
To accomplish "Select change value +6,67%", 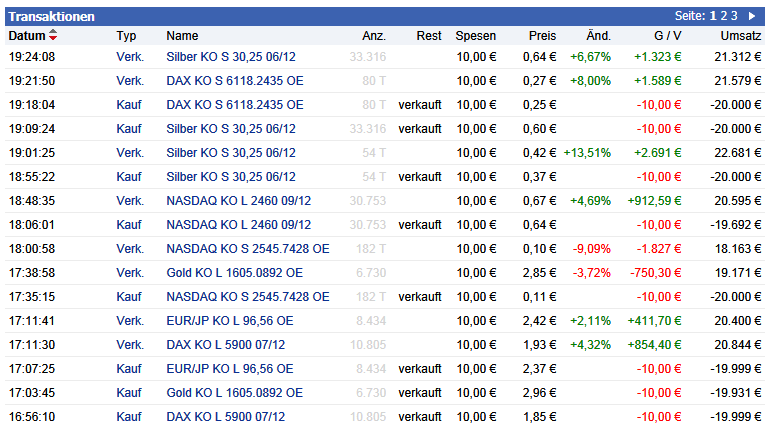I will [590, 57].
